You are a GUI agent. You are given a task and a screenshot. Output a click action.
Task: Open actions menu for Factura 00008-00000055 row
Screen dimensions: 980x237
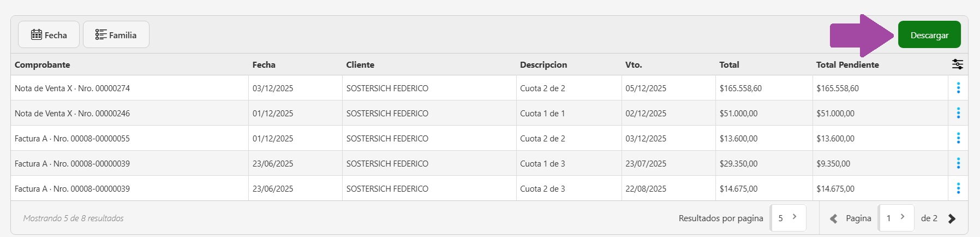[958, 138]
